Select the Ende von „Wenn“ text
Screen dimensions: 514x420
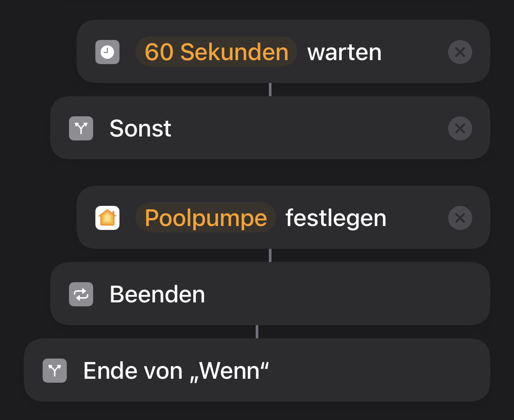pyautogui.click(x=176, y=371)
